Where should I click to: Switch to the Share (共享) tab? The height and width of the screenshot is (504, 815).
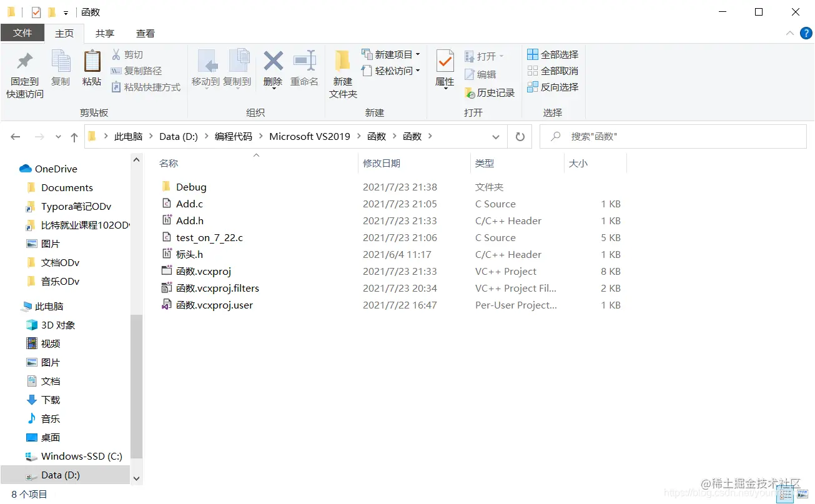[105, 34]
